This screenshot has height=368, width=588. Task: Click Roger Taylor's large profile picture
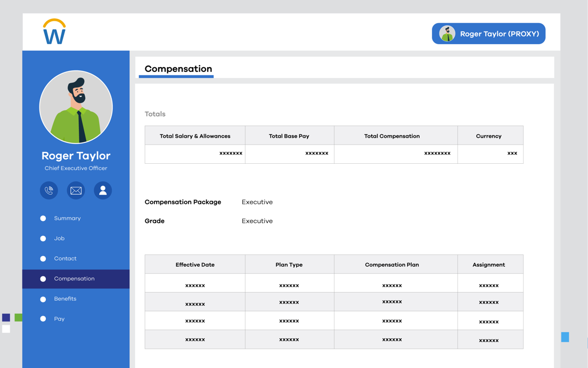tap(76, 107)
